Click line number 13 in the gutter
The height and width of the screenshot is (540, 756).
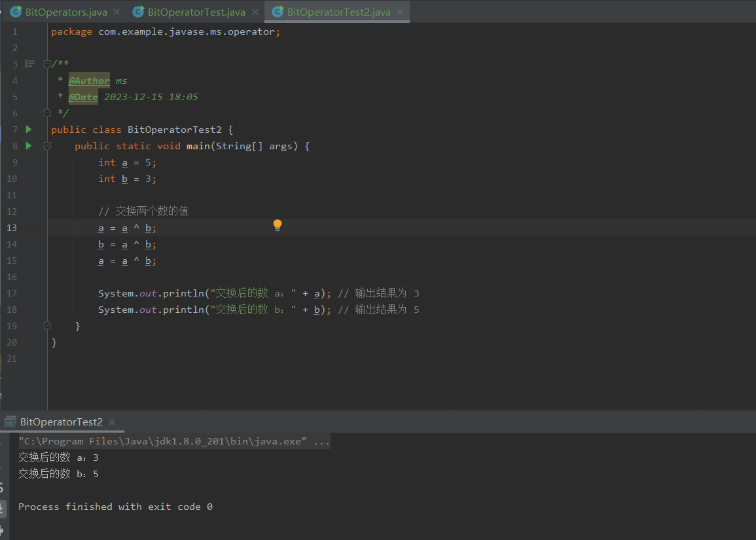coord(12,228)
